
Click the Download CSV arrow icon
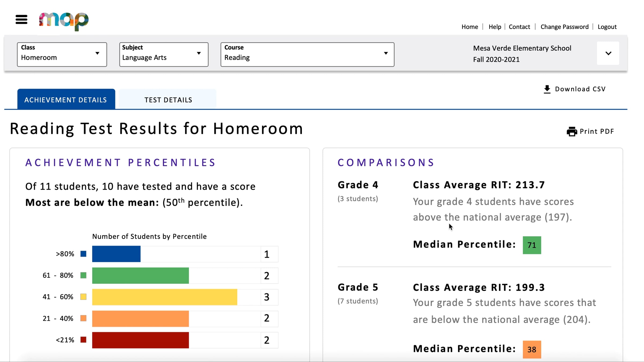547,89
